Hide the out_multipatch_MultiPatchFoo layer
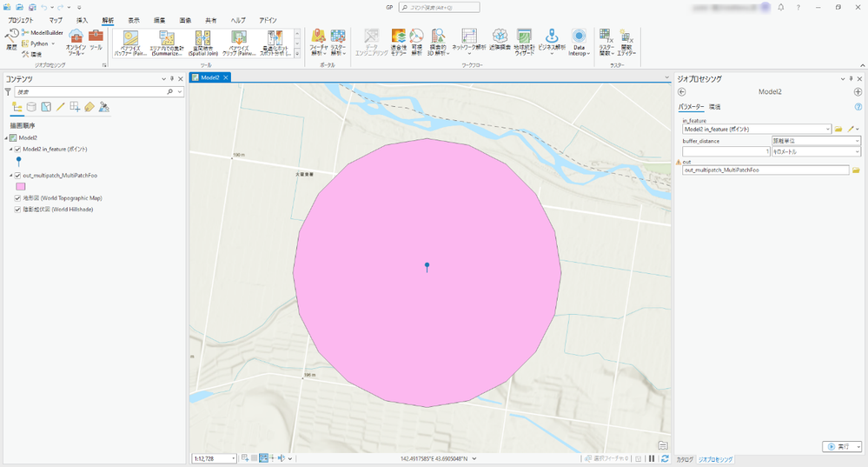 coord(17,175)
